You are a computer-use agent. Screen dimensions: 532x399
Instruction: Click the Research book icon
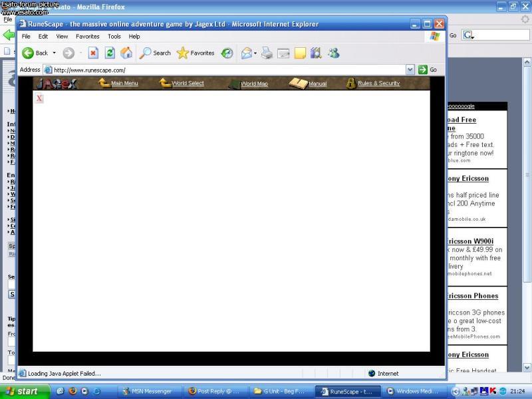click(316, 53)
